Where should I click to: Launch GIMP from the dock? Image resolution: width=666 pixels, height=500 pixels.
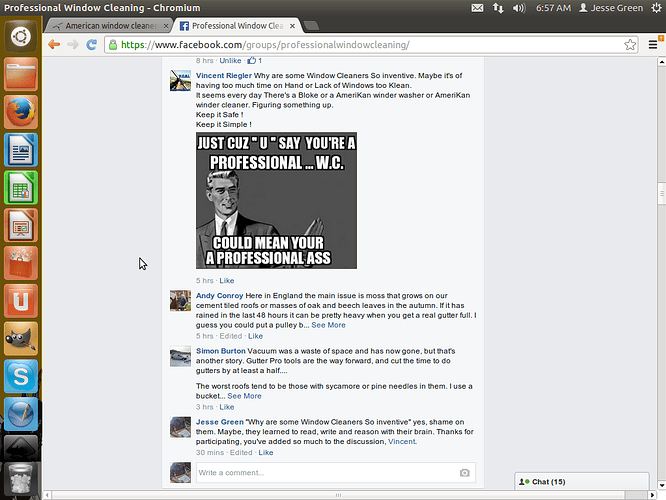point(21,339)
